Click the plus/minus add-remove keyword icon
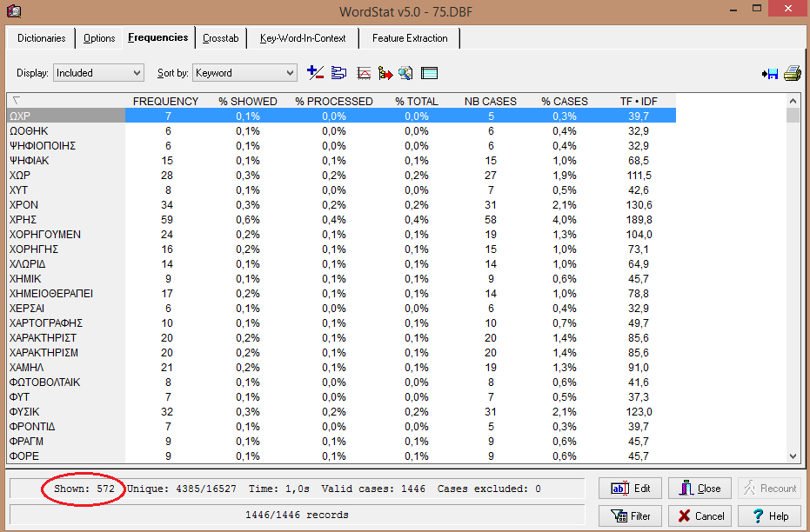 (315, 73)
